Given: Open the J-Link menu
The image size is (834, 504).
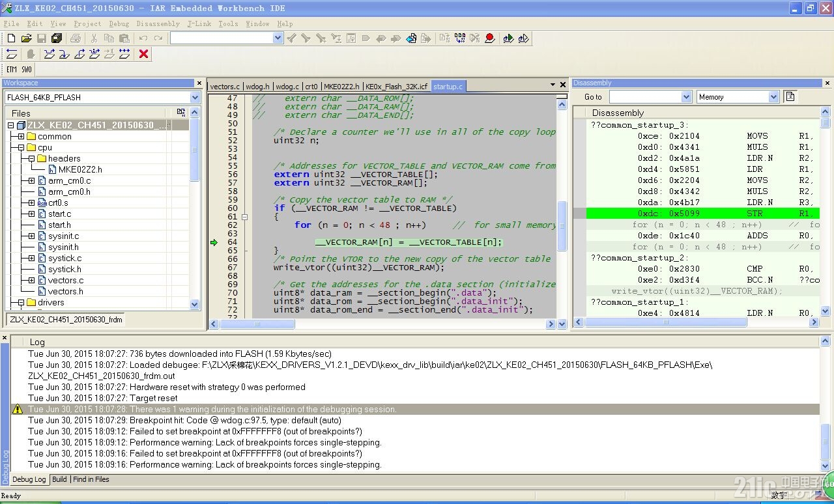Looking at the screenshot, I should click(x=199, y=23).
